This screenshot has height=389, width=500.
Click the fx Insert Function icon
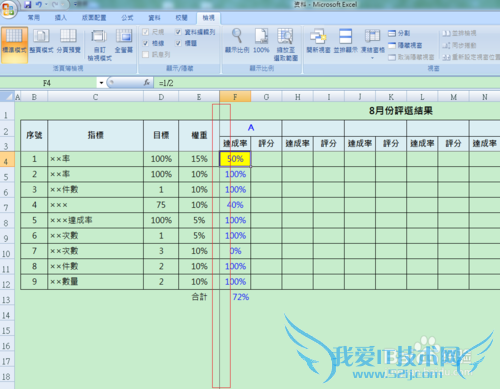tap(146, 82)
